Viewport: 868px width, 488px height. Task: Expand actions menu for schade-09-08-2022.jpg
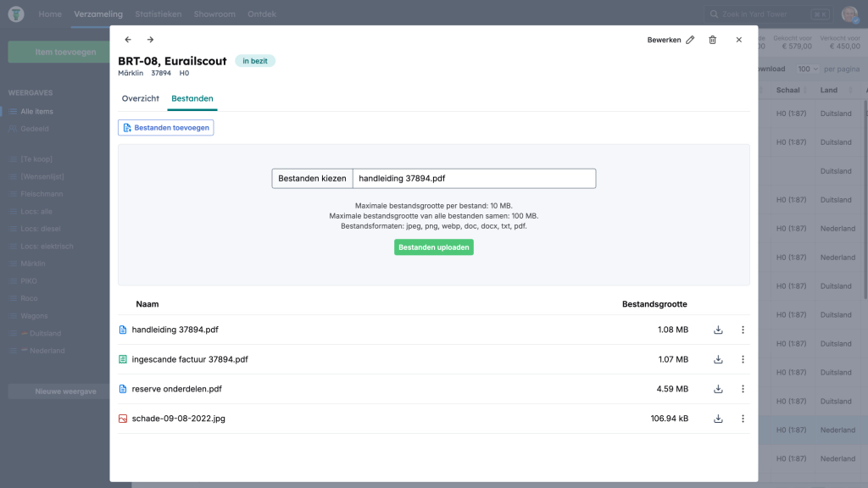coord(743,419)
